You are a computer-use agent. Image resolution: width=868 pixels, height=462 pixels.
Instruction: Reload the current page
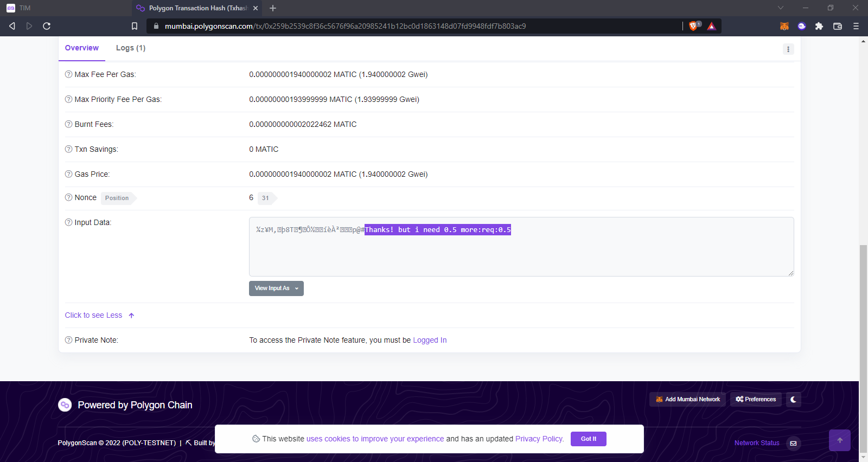point(47,26)
